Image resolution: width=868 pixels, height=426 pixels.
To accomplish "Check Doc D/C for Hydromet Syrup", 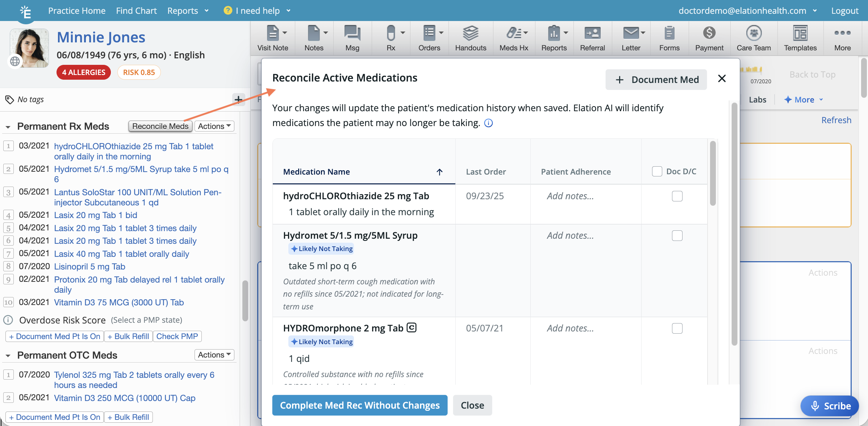I will pos(677,236).
